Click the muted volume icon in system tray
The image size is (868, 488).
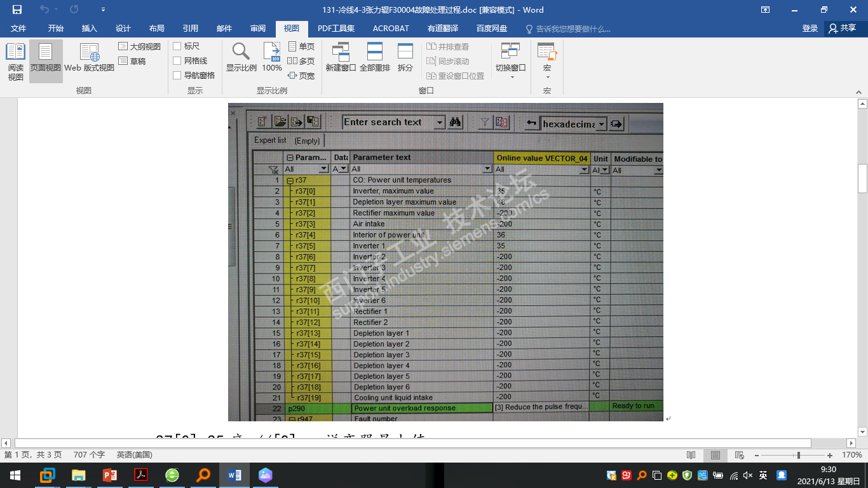pyautogui.click(x=748, y=475)
